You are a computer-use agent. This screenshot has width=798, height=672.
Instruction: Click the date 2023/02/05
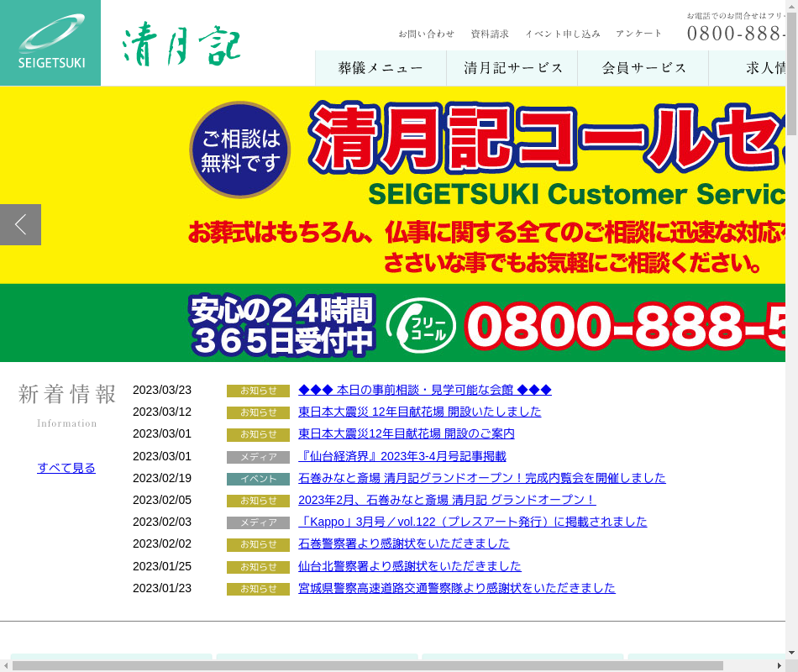pos(162,500)
